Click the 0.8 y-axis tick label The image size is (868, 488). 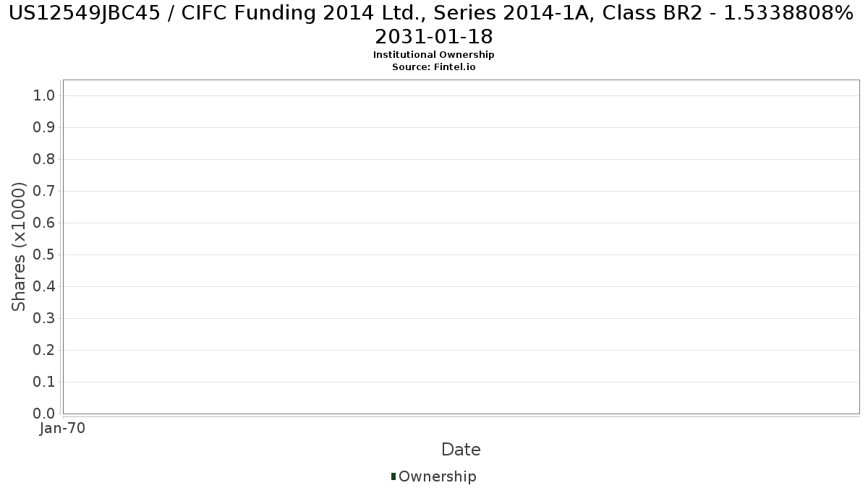point(44,160)
